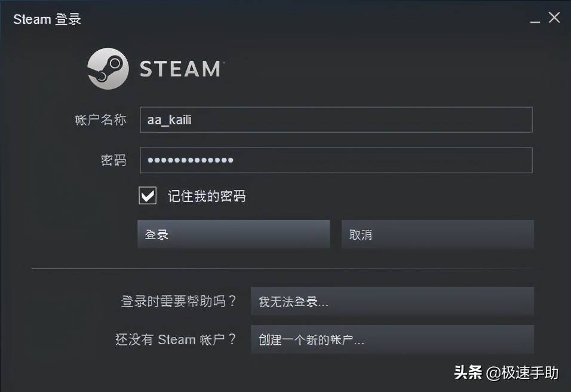Close the Steam login window

(554, 18)
